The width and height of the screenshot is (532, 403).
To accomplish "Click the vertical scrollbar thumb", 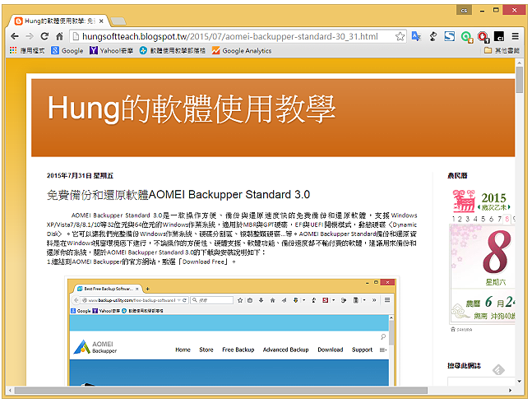I will pos(519,80).
